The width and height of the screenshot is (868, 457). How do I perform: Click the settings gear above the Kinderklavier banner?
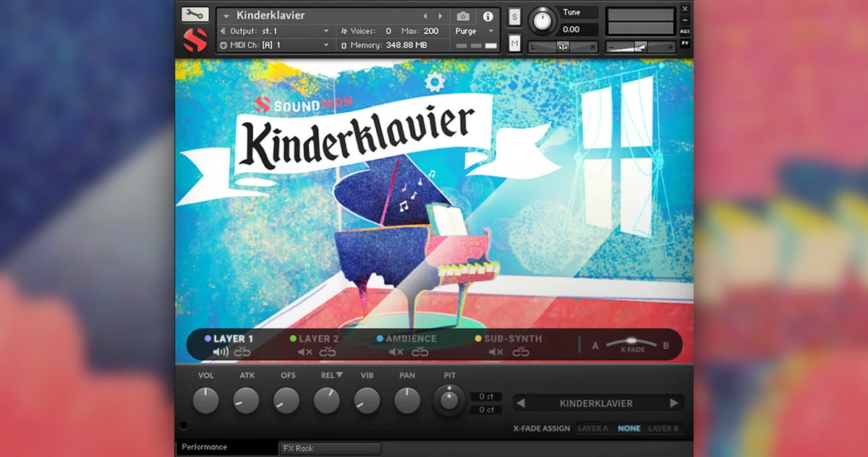[434, 82]
